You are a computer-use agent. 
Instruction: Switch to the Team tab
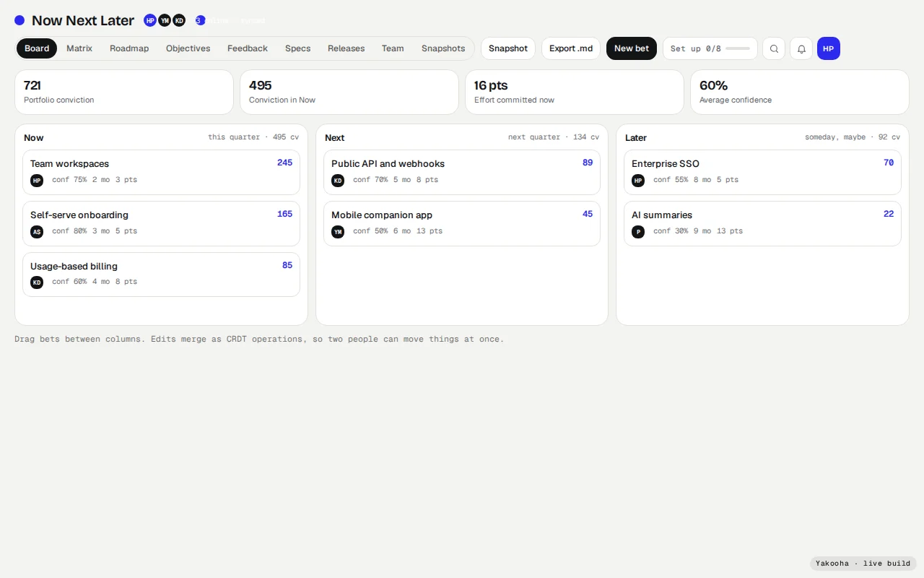[x=393, y=48]
